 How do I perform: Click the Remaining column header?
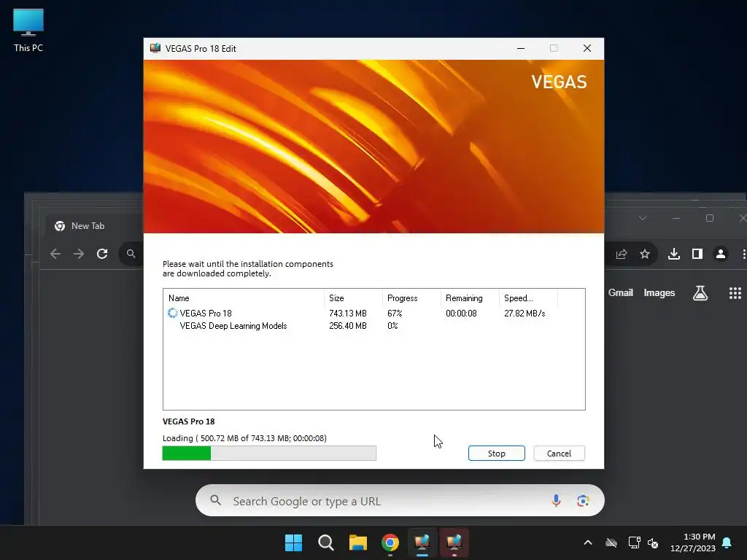(x=470, y=298)
